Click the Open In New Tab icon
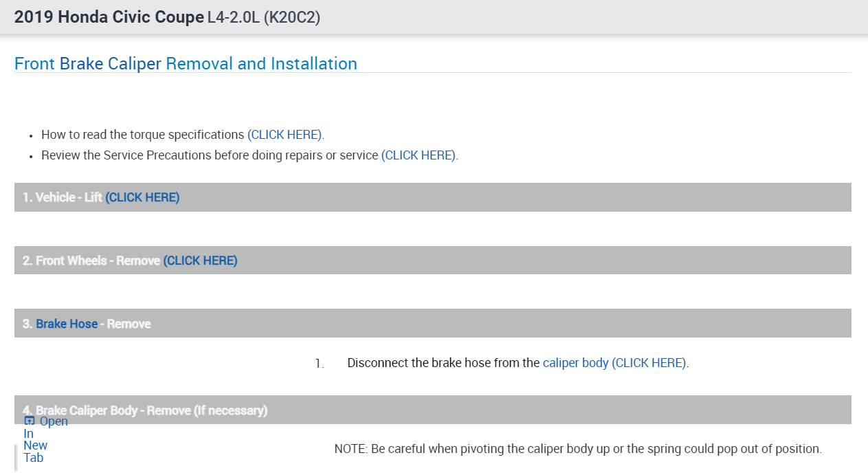The height and width of the screenshot is (475, 868). coord(29,421)
